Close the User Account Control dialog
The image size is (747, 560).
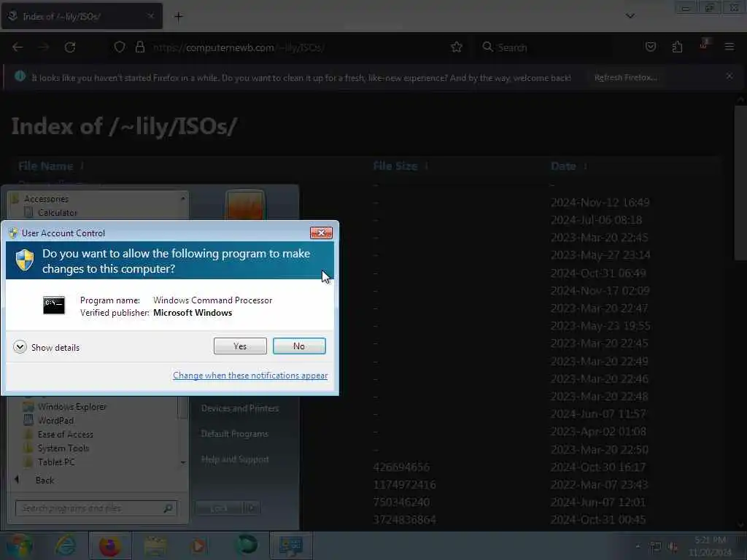321,233
